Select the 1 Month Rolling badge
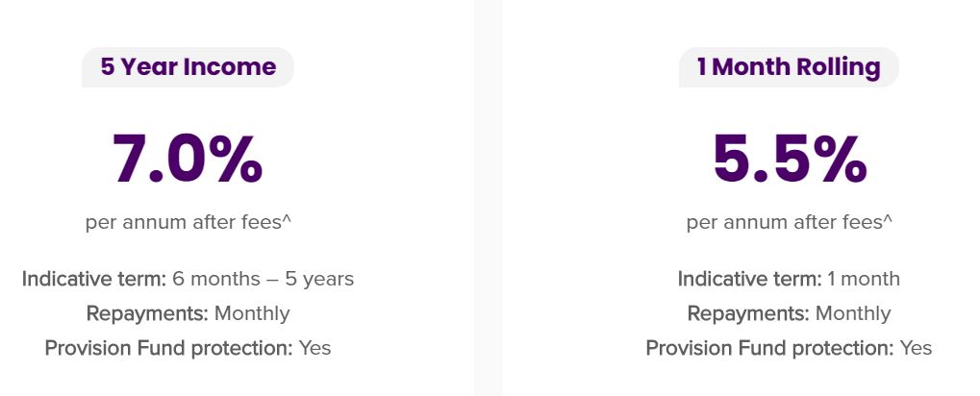 pyautogui.click(x=789, y=67)
